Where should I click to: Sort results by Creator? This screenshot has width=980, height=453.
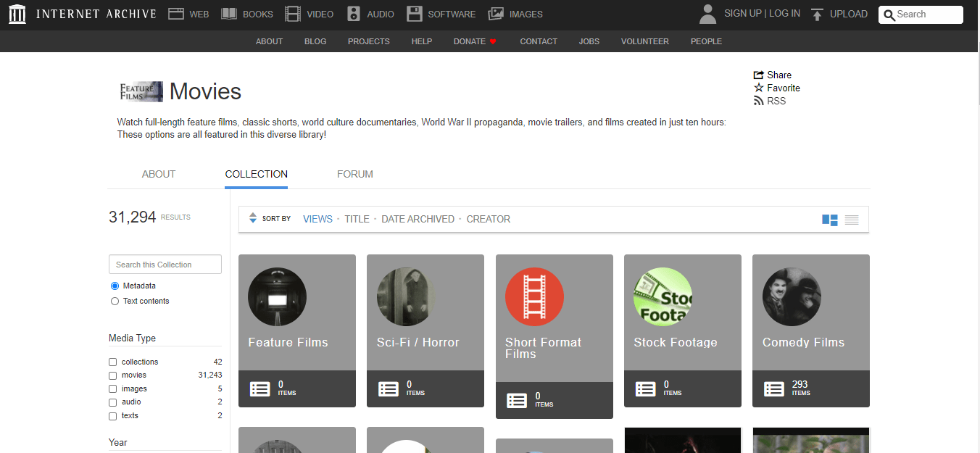coord(489,219)
